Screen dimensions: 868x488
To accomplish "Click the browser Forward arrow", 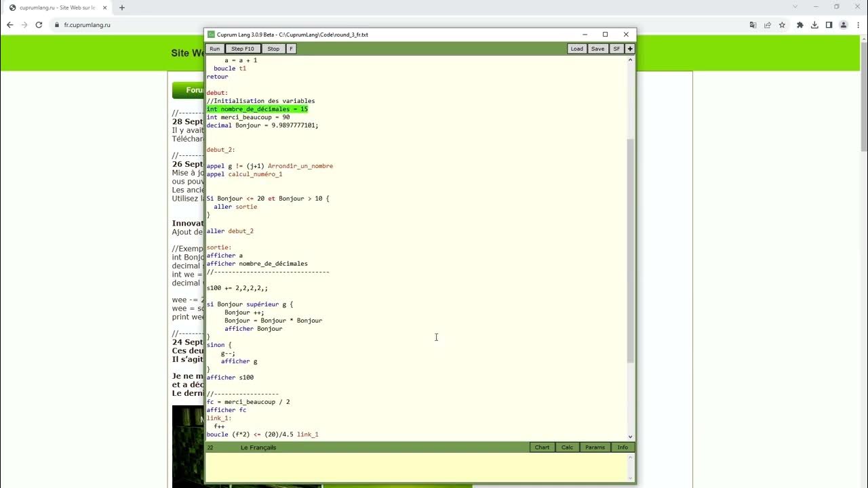I will (x=24, y=25).
